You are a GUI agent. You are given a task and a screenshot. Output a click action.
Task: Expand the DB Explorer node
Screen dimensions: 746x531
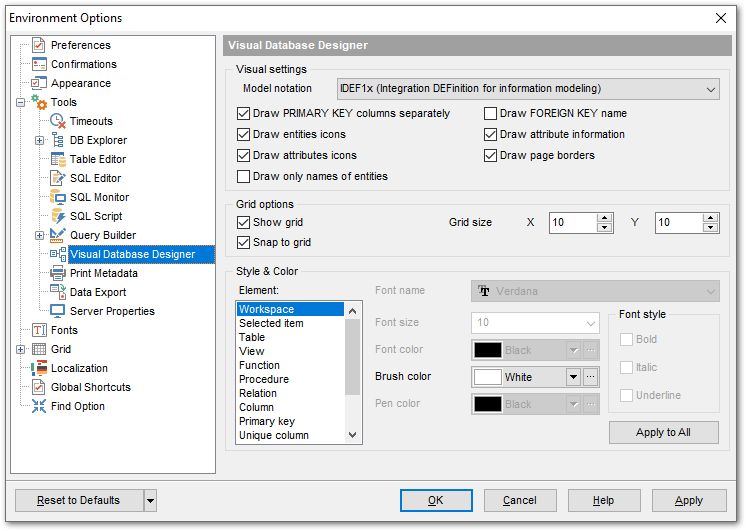[x=39, y=140]
